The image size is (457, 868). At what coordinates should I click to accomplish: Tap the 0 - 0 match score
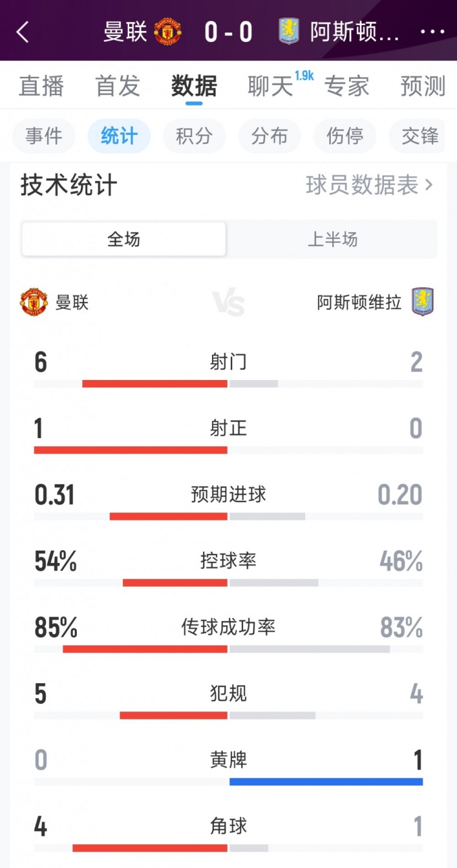[228, 32]
